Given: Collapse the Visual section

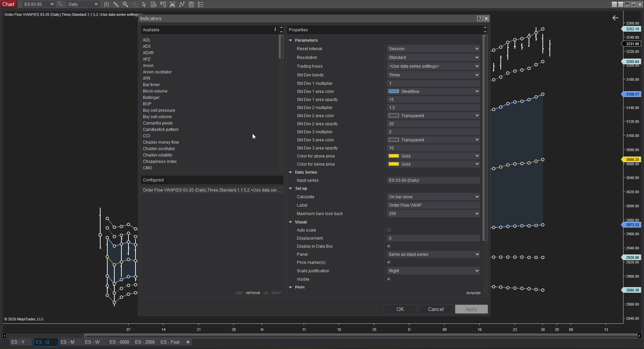Looking at the screenshot, I should (x=291, y=222).
